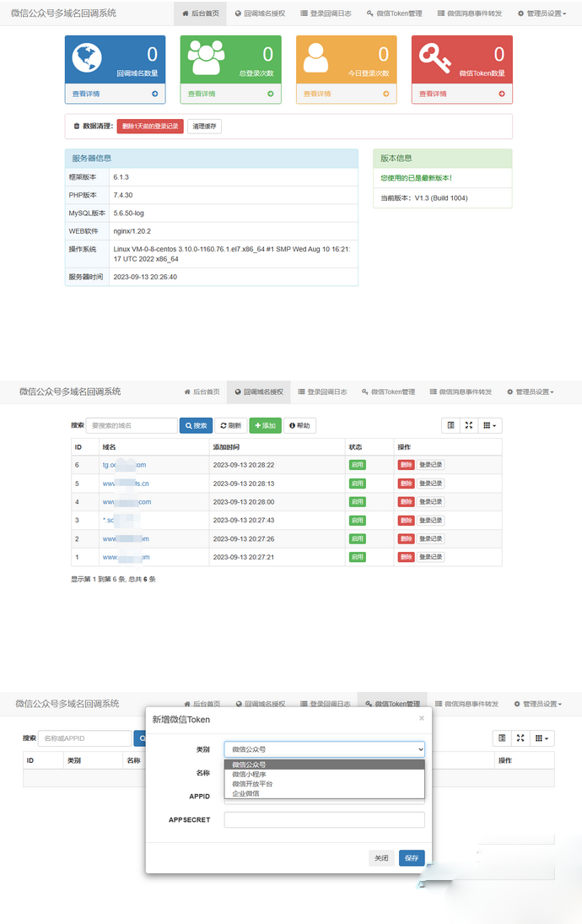Open 登录回调日志 tab from the dashboard navbar
Viewport: 582px width, 924px height.
(326, 14)
